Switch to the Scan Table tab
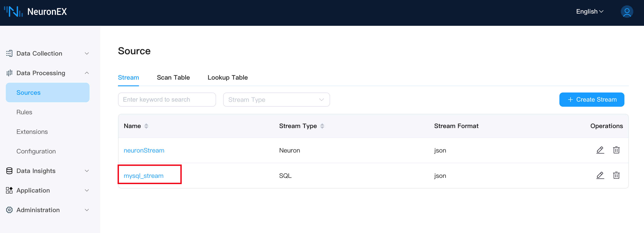 (x=173, y=77)
